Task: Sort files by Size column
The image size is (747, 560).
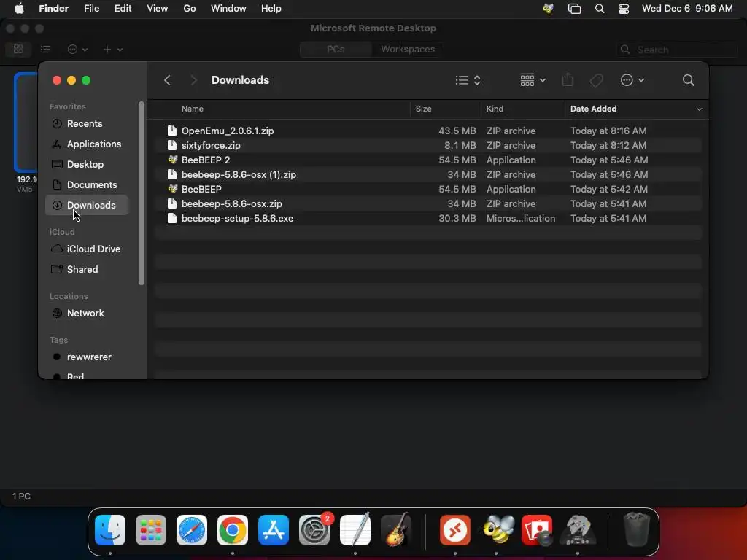Action: point(423,109)
